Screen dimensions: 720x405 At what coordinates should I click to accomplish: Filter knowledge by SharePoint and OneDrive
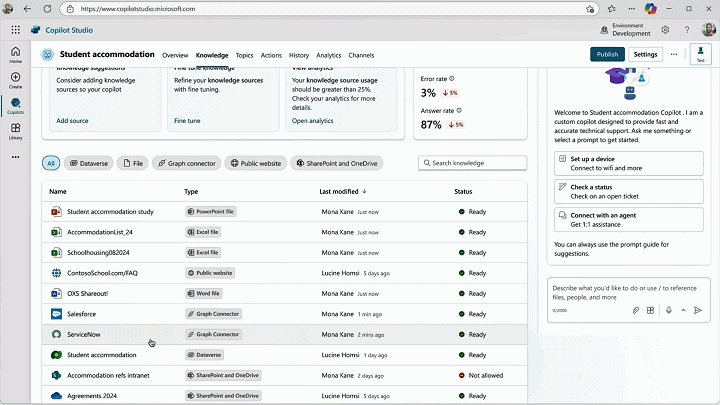336,163
